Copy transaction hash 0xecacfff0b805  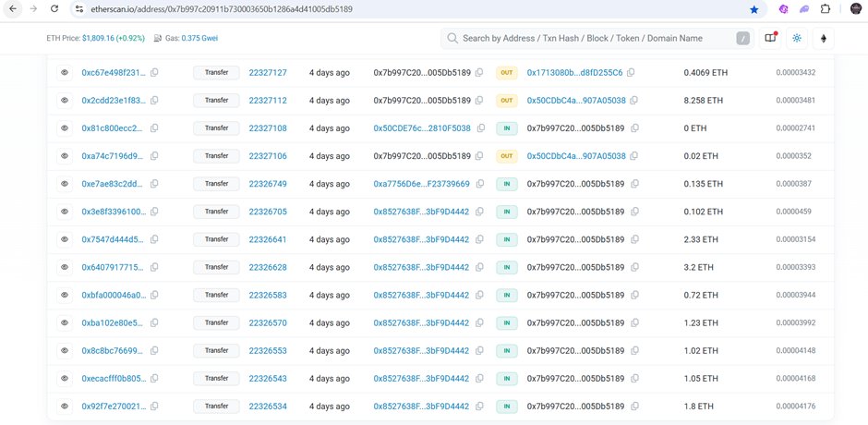point(154,379)
